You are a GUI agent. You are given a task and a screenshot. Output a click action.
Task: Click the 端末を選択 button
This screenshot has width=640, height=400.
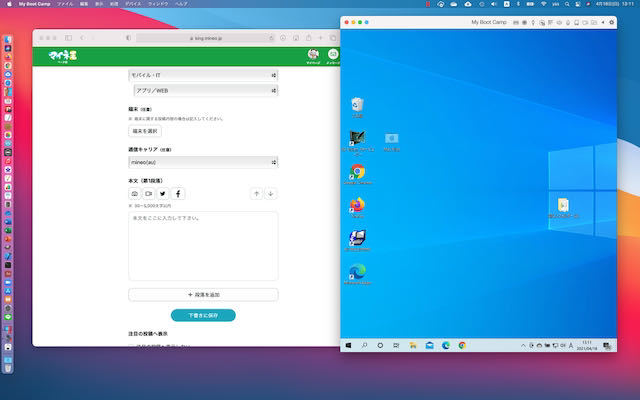click(144, 131)
